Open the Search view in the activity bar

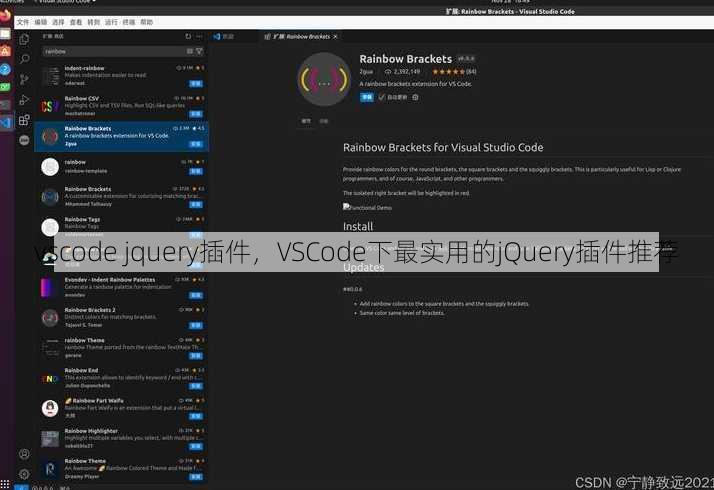click(24, 59)
